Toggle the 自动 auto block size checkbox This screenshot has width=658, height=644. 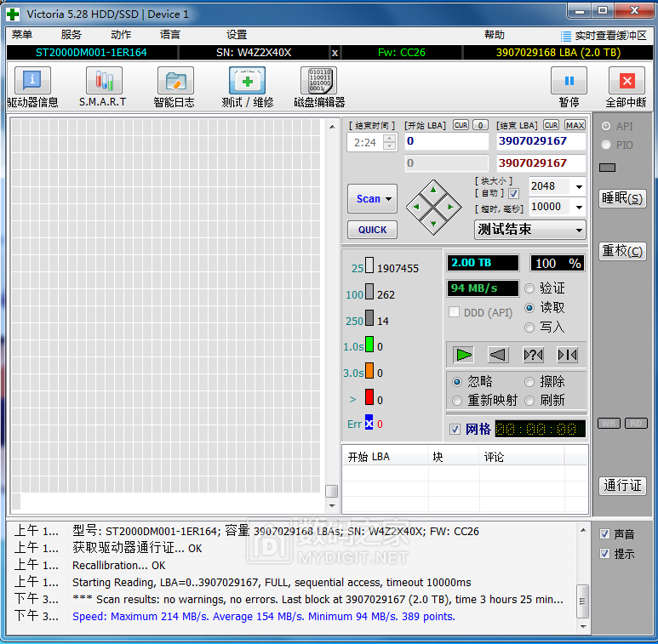[x=513, y=193]
